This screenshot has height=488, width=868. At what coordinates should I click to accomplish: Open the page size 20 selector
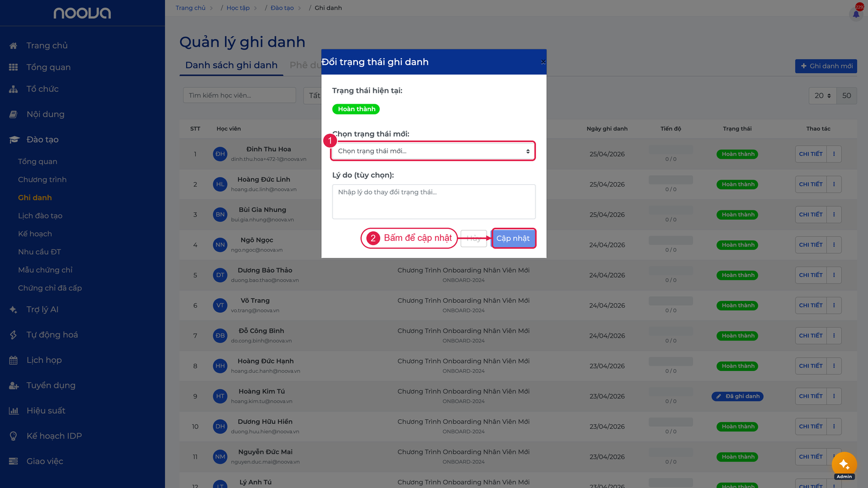pos(822,95)
